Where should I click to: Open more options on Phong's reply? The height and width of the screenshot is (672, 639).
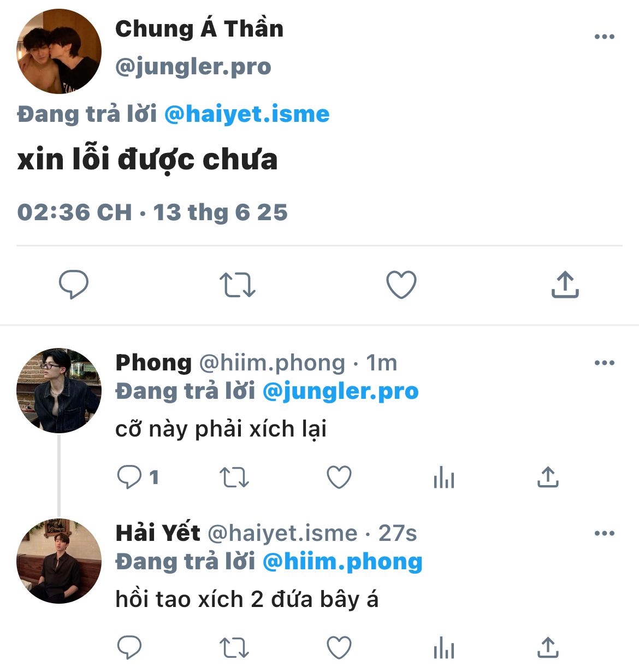(605, 363)
